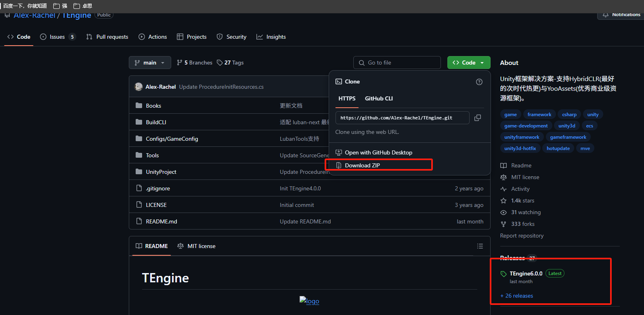Select the clone URL text field
Screen dimensions: 644x315
[402, 118]
